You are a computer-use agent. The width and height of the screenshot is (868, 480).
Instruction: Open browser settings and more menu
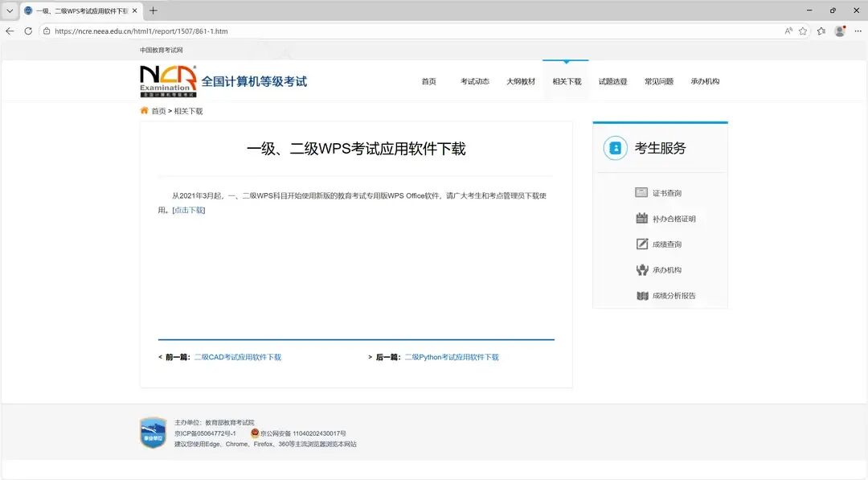pos(858,31)
